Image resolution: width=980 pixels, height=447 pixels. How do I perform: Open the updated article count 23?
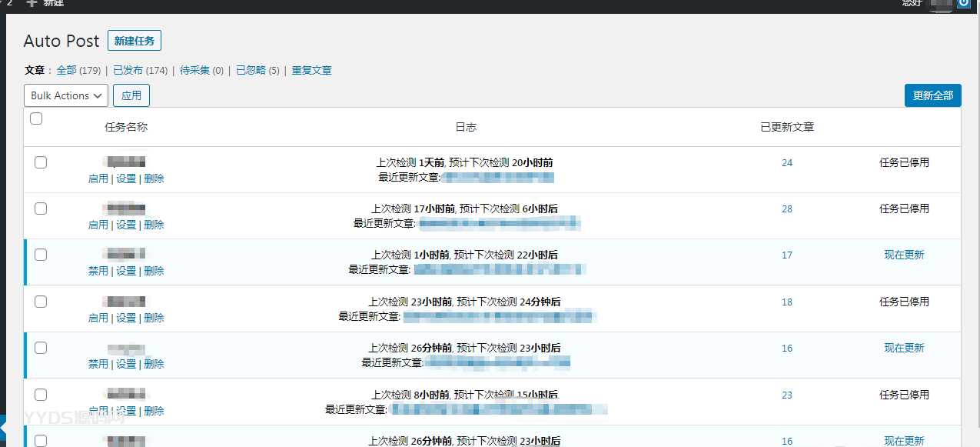pyautogui.click(x=787, y=395)
